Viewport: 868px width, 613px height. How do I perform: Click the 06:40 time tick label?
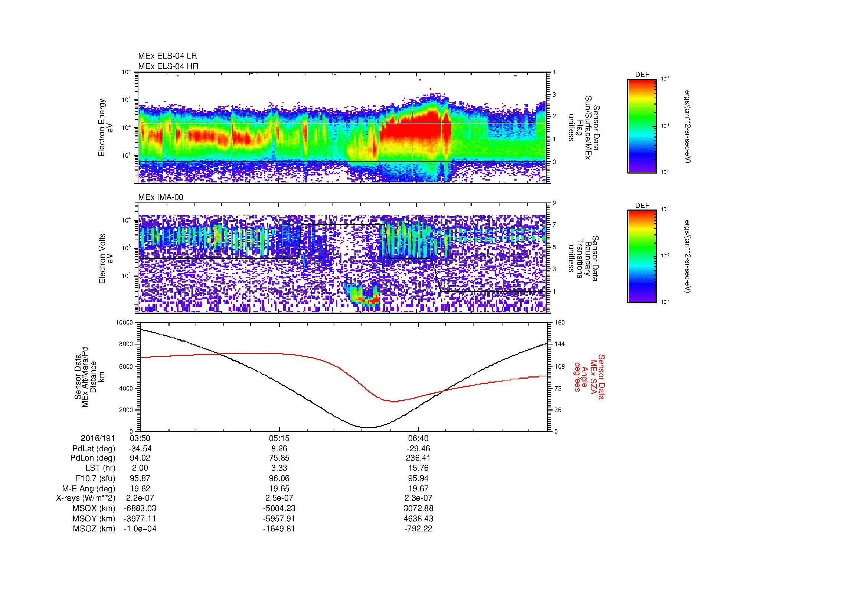pyautogui.click(x=419, y=438)
